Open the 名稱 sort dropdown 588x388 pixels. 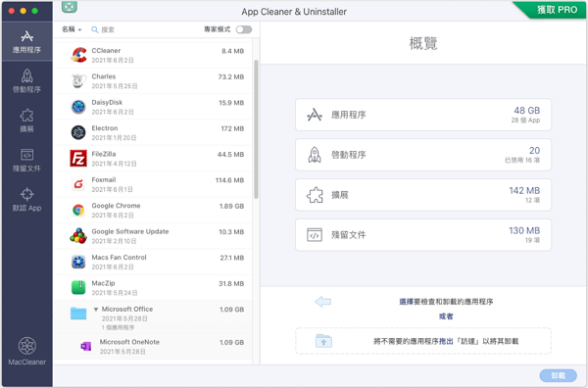tap(72, 29)
